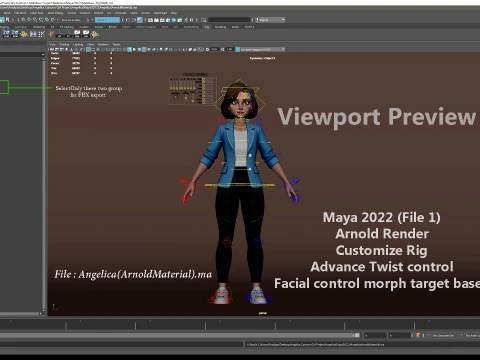The width and height of the screenshot is (480, 360).
Task: Click the white dotted grid shelf icon
Action: pos(41,34)
